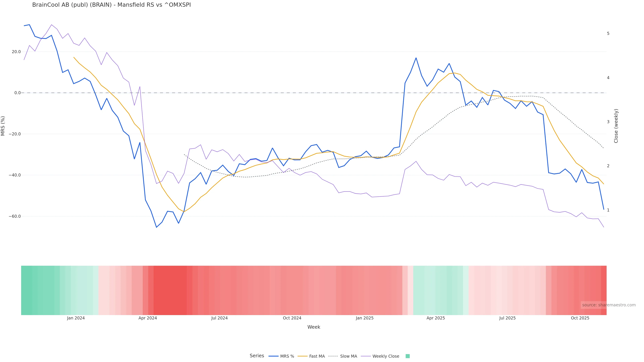Click the Apr 2024 x-axis label
The image size is (644, 362).
(148, 318)
